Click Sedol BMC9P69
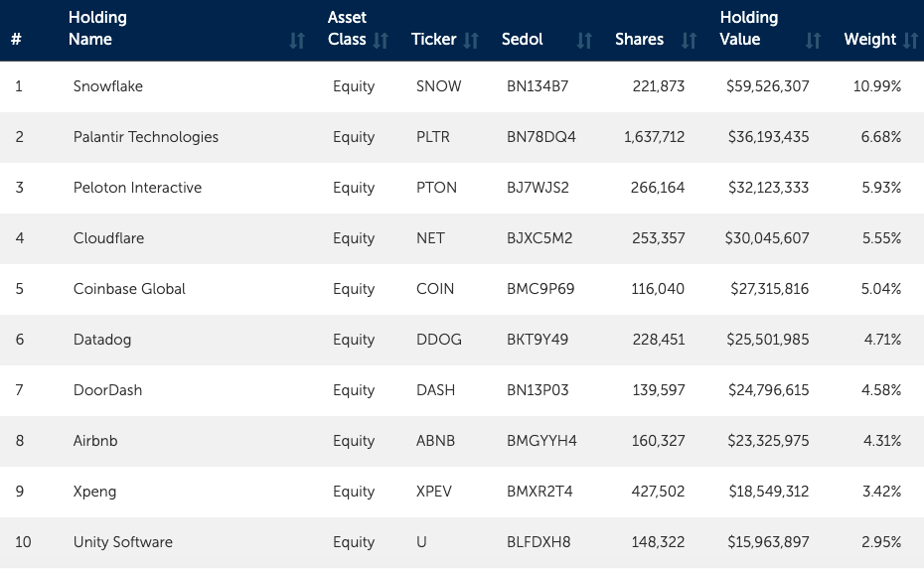924x569 pixels. 540,289
